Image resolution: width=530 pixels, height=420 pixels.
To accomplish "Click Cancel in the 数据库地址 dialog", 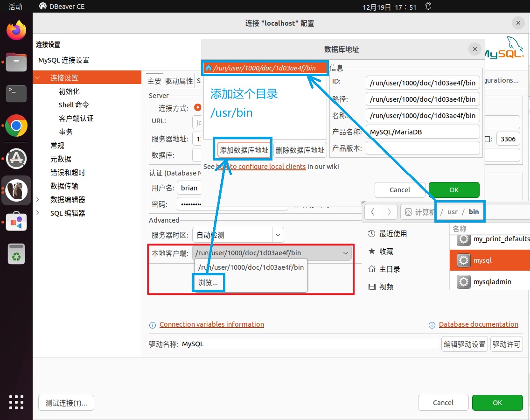I will click(399, 190).
